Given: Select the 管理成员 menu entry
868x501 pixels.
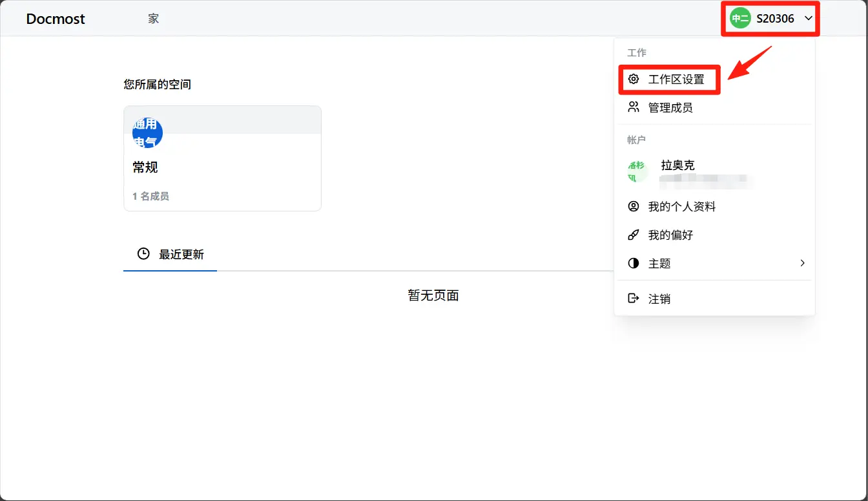Looking at the screenshot, I should point(670,107).
